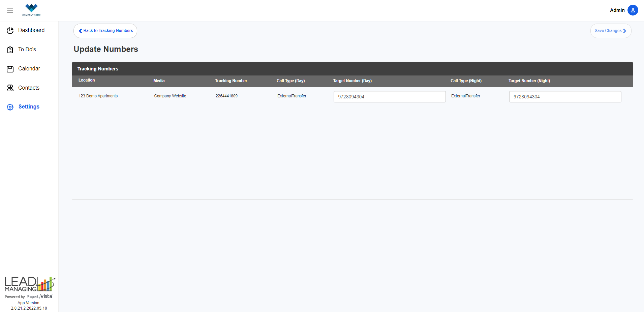This screenshot has width=644, height=312.
Task: Focus the Target Number (Day) input field
Action: (x=390, y=97)
